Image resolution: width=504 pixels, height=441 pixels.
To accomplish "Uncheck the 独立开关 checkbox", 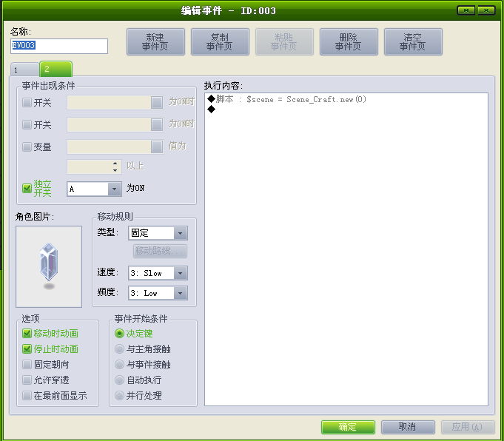I will [27, 188].
